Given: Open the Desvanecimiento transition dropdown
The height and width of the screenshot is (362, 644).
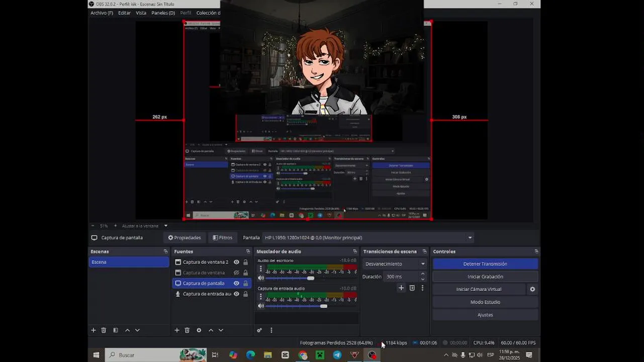Looking at the screenshot, I should [x=395, y=263].
